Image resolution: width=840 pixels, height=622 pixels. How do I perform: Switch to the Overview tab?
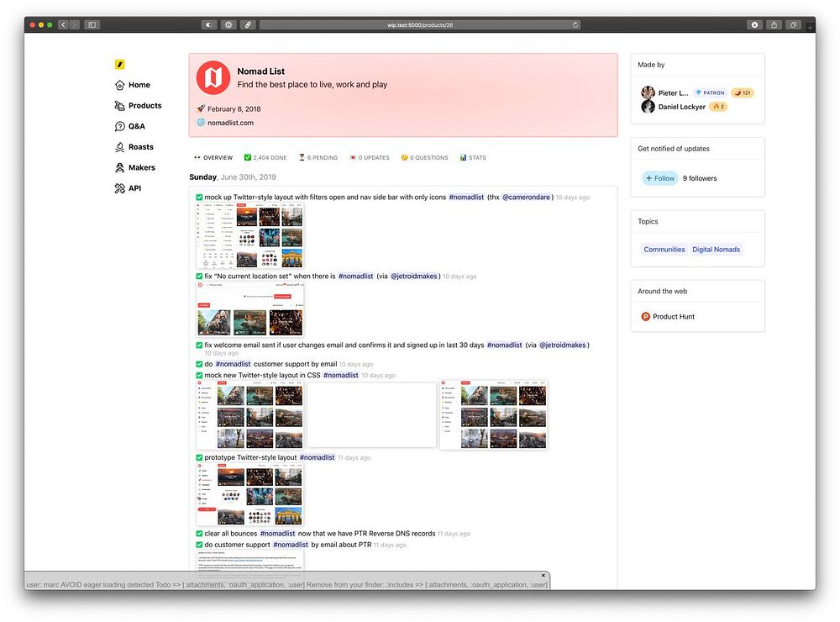pyautogui.click(x=213, y=158)
